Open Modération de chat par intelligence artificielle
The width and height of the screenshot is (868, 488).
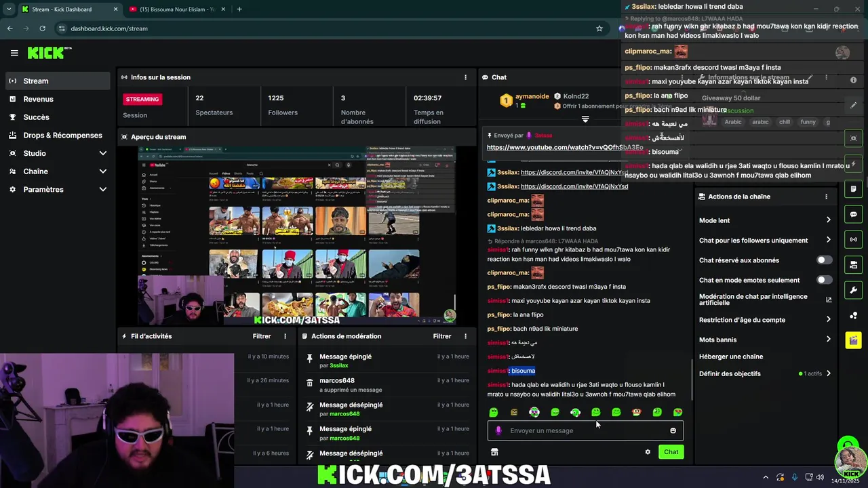click(x=765, y=300)
